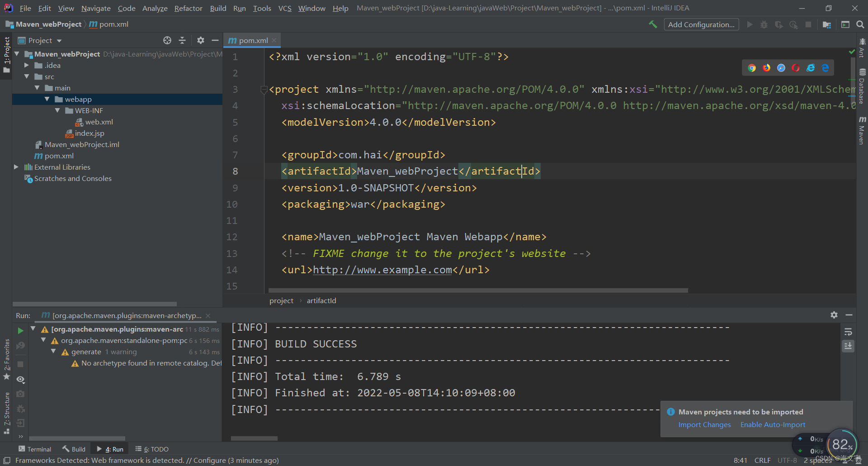Click the Run console horizontal scrollbar
This screenshot has height=466, width=868.
254,438
